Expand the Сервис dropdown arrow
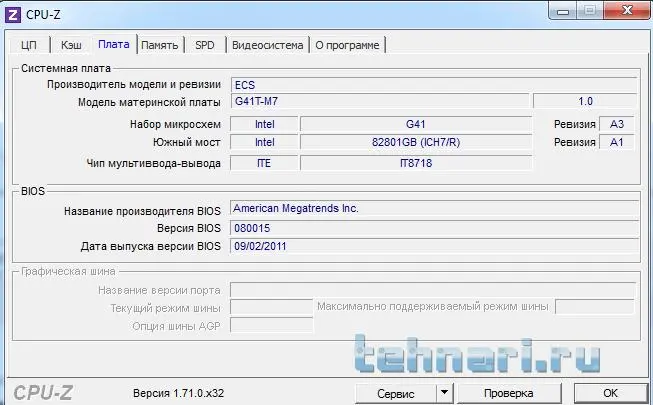This screenshot has width=653, height=405. click(445, 393)
